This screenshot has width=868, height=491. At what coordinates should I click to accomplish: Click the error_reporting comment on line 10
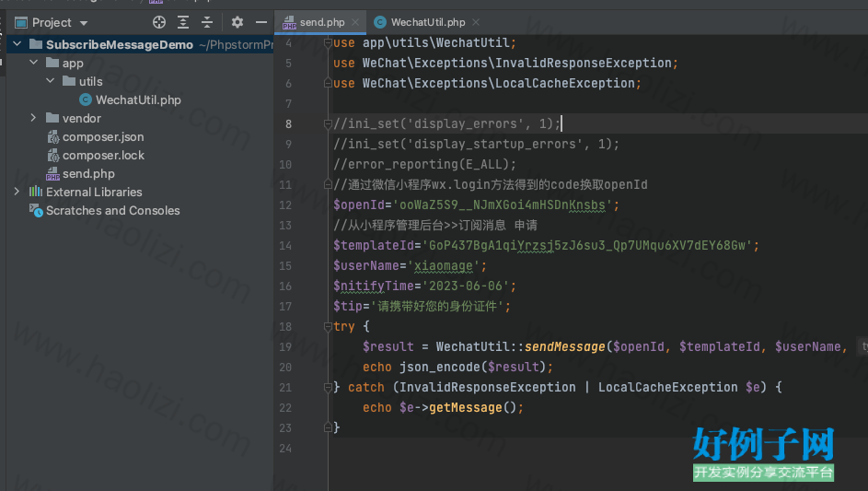[x=424, y=165]
